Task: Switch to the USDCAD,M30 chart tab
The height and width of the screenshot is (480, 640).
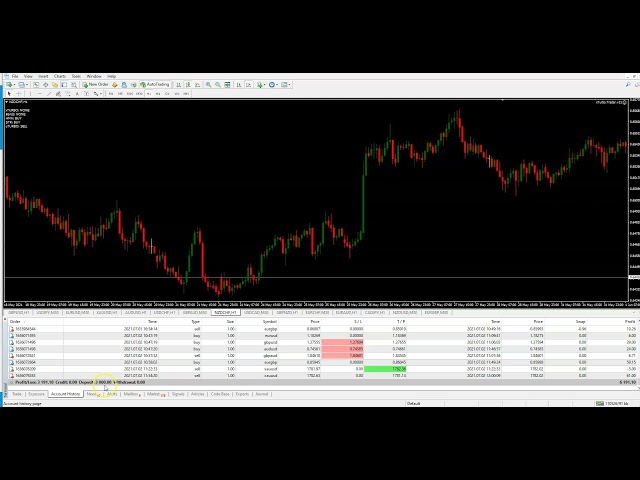Action: pos(255,312)
